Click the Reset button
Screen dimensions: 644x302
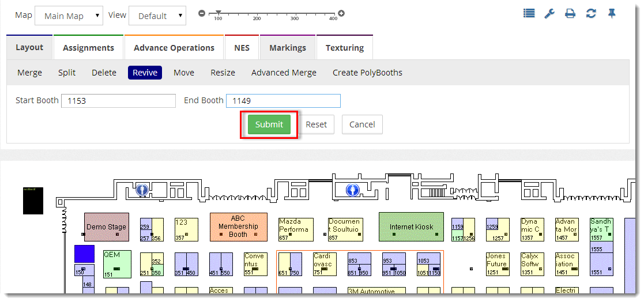tap(317, 124)
